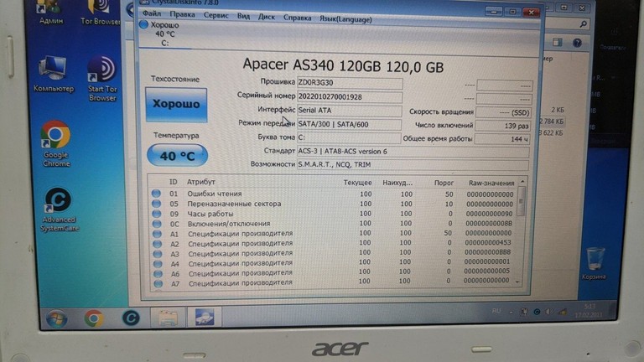Click the Хорошо health status button
This screenshot has width=644, height=362.
[x=176, y=104]
